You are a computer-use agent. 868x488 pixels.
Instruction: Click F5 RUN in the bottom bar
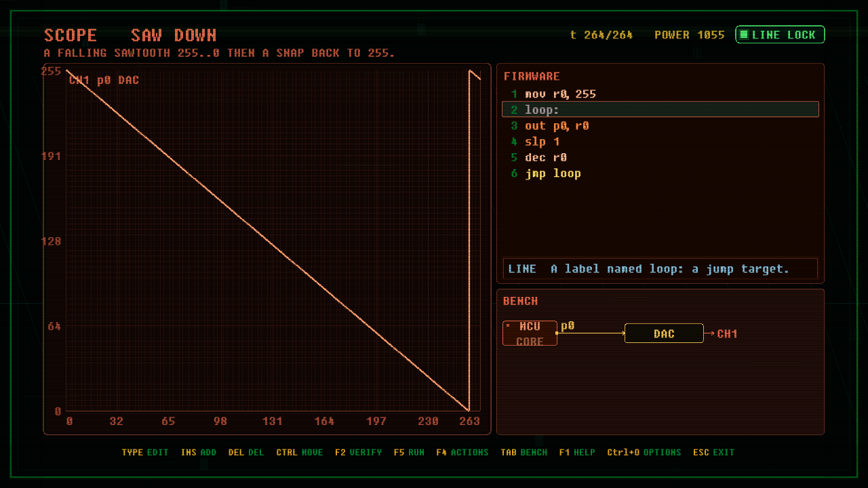click(x=409, y=452)
